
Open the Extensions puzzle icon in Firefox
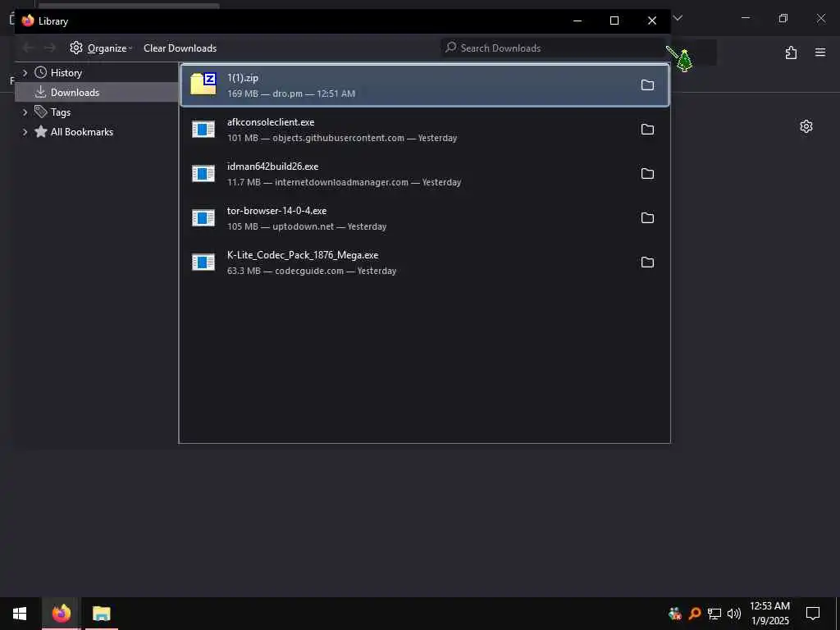click(x=791, y=52)
